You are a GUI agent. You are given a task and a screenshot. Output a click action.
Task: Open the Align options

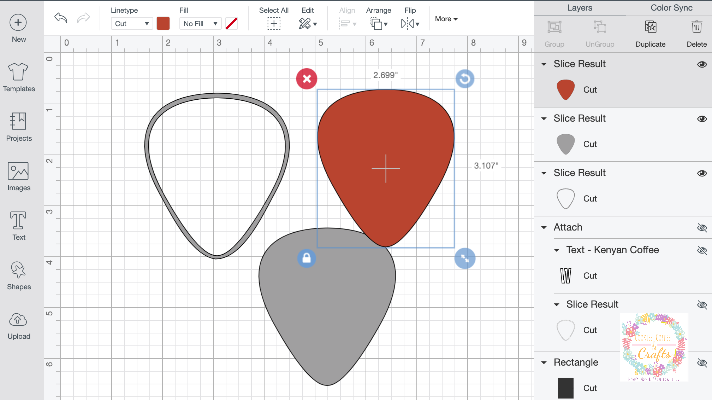click(347, 24)
